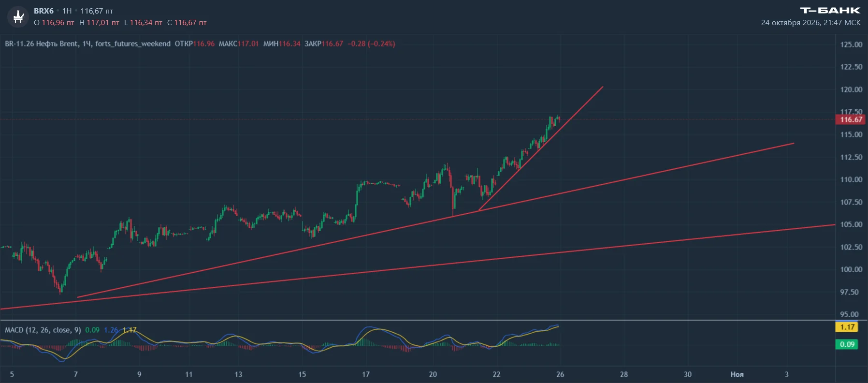This screenshot has width=868, height=383.
Task: Click the header H 117,01 пт high price
Action: (99, 23)
